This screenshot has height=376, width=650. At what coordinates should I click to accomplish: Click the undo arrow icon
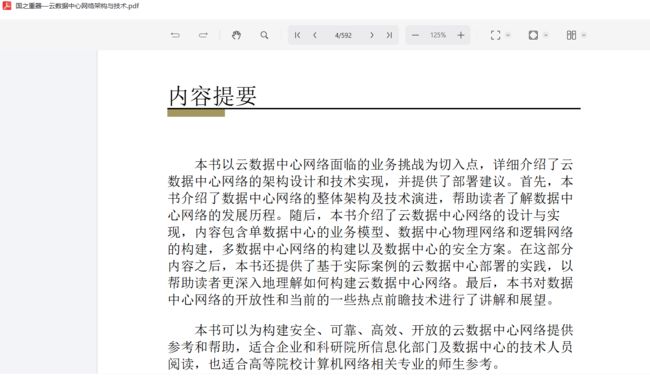click(x=175, y=35)
